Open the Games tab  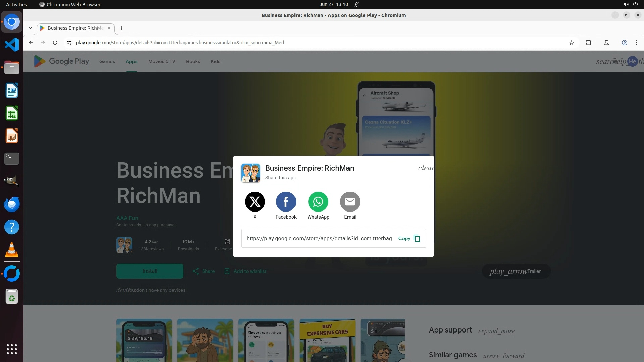point(107,61)
